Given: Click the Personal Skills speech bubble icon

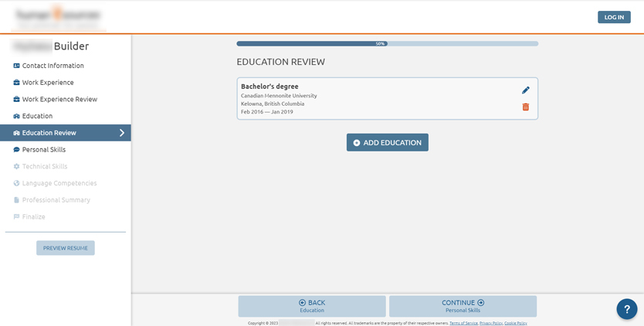Looking at the screenshot, I should pos(16,150).
